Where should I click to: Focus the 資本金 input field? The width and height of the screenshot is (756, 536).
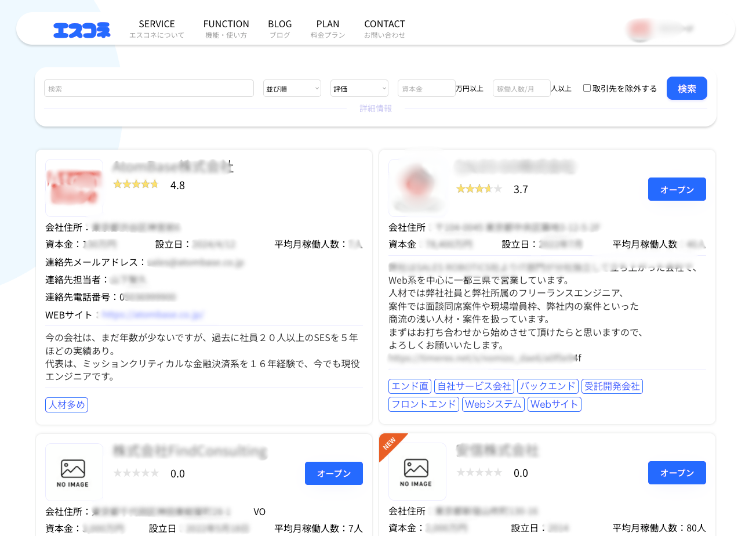[x=427, y=88]
